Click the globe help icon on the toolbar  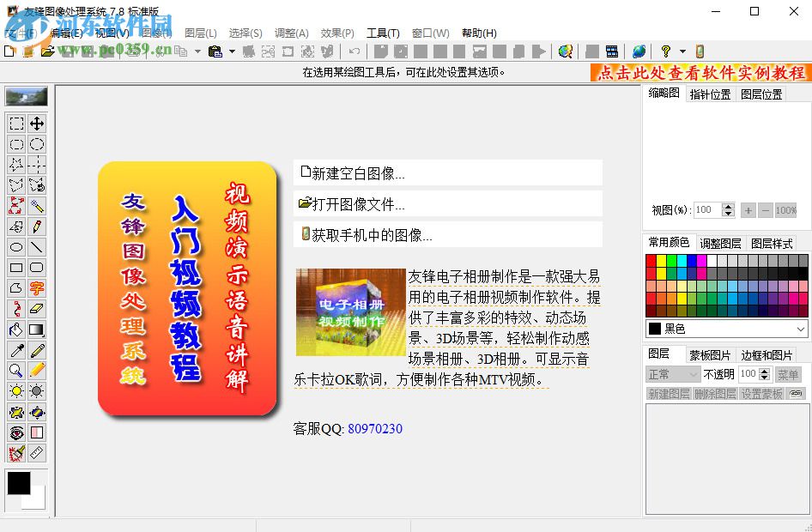(x=639, y=51)
